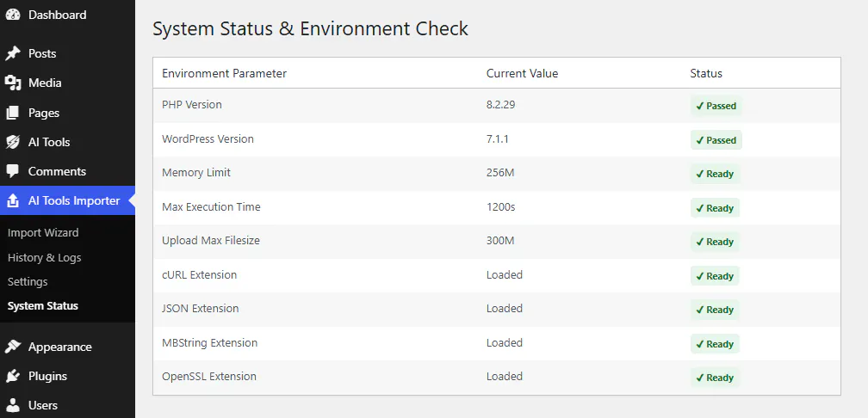This screenshot has width=868, height=418.
Task: Click the OpenSSL Extension row label
Action: pos(208,377)
